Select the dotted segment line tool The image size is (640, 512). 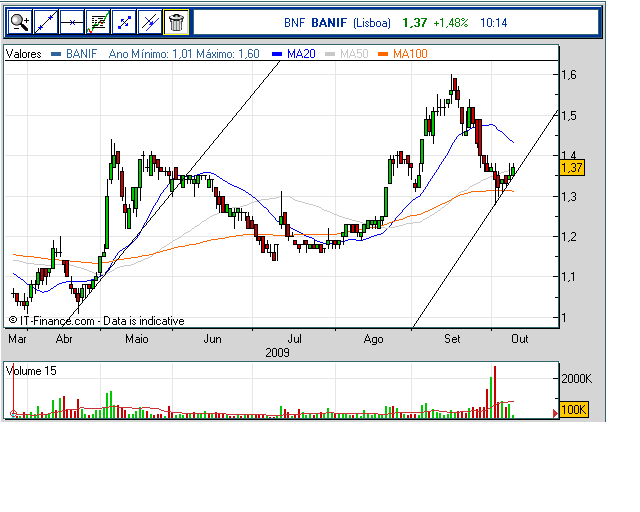pyautogui.click(x=124, y=21)
